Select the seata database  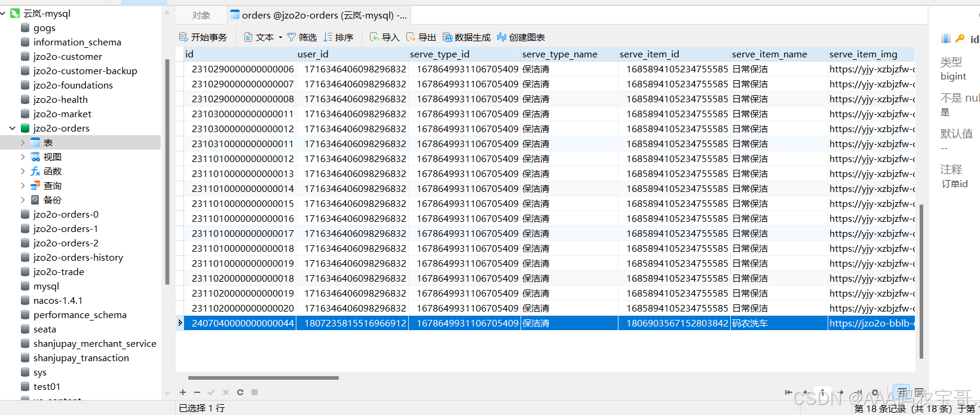click(x=38, y=329)
